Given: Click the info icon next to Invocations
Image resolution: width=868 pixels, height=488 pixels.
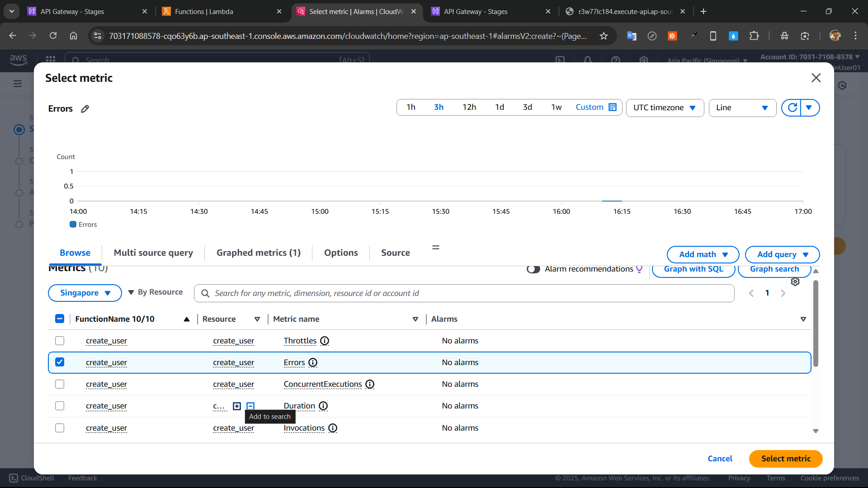Looking at the screenshot, I should click(x=333, y=428).
